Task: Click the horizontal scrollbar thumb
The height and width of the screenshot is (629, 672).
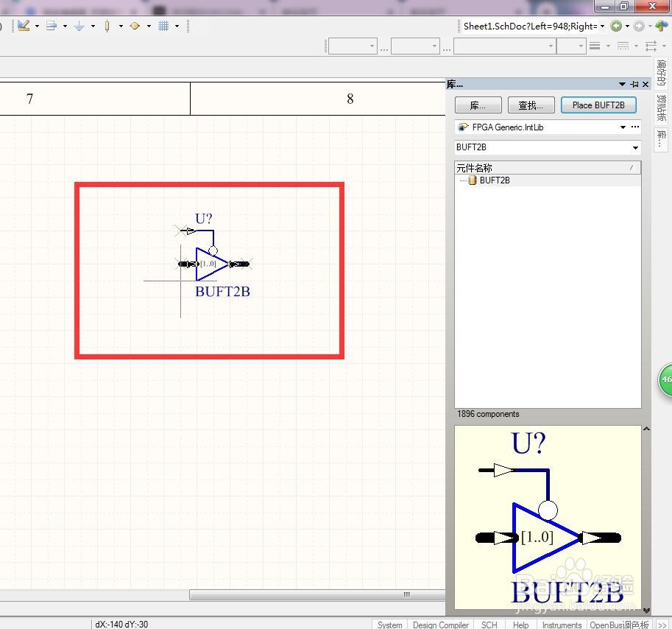Action: point(317,594)
